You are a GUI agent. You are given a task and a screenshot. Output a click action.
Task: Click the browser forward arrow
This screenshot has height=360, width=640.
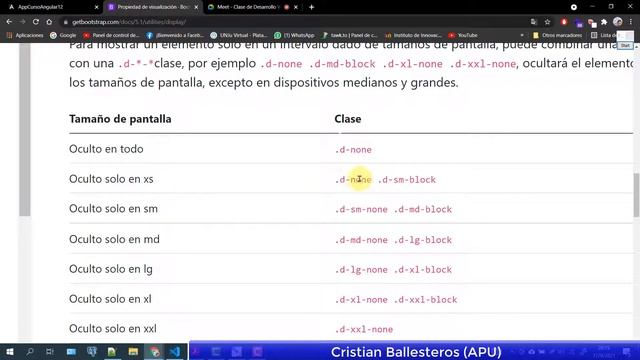[x=22, y=22]
